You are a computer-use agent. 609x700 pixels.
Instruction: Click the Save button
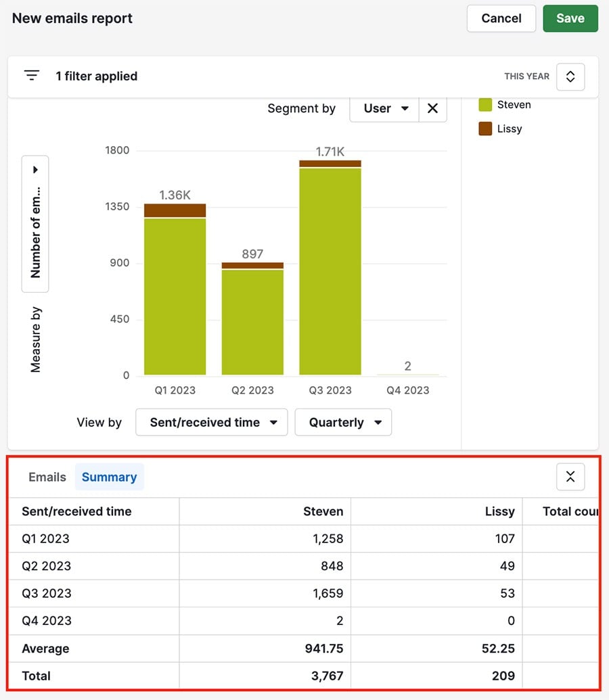[570, 18]
